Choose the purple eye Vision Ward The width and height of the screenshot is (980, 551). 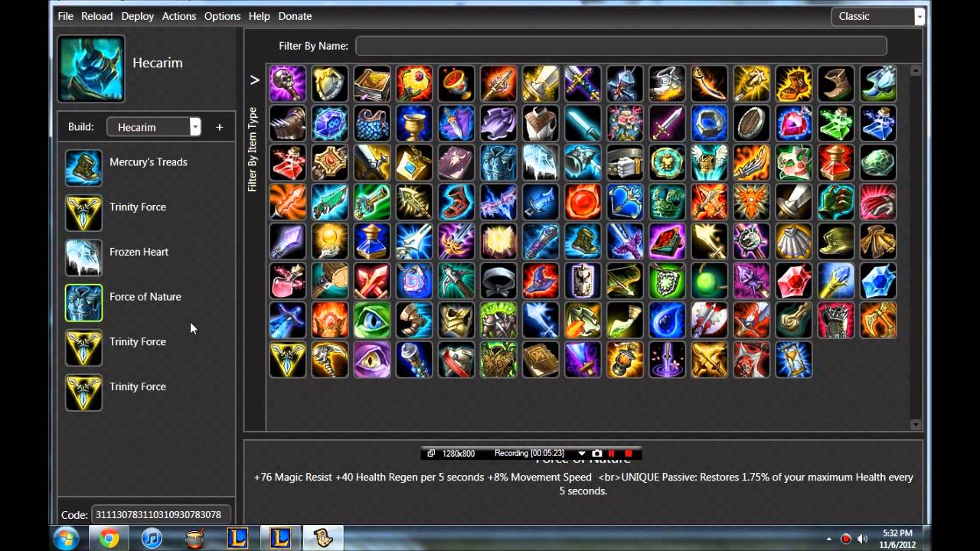tap(372, 360)
